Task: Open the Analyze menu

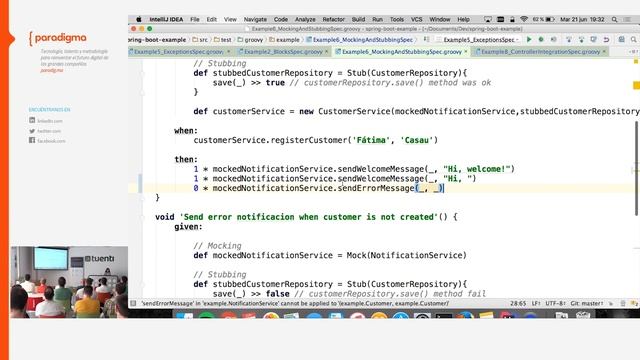Action: (x=305, y=19)
